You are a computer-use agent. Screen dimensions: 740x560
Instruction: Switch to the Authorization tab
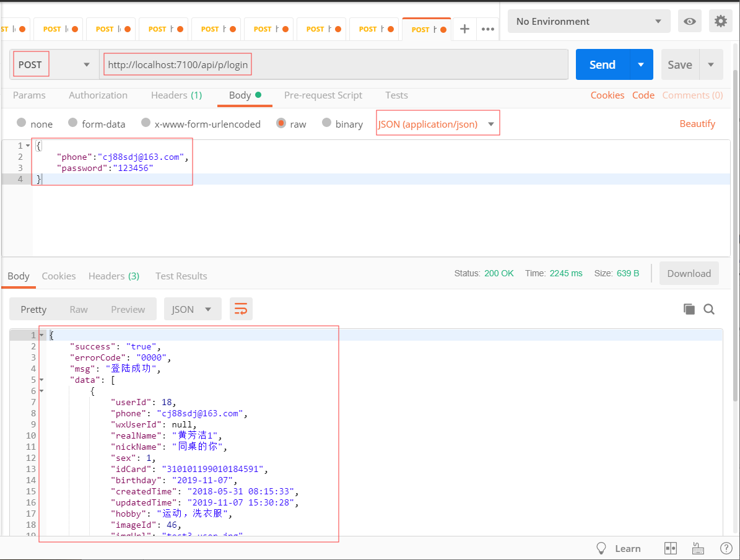[98, 95]
